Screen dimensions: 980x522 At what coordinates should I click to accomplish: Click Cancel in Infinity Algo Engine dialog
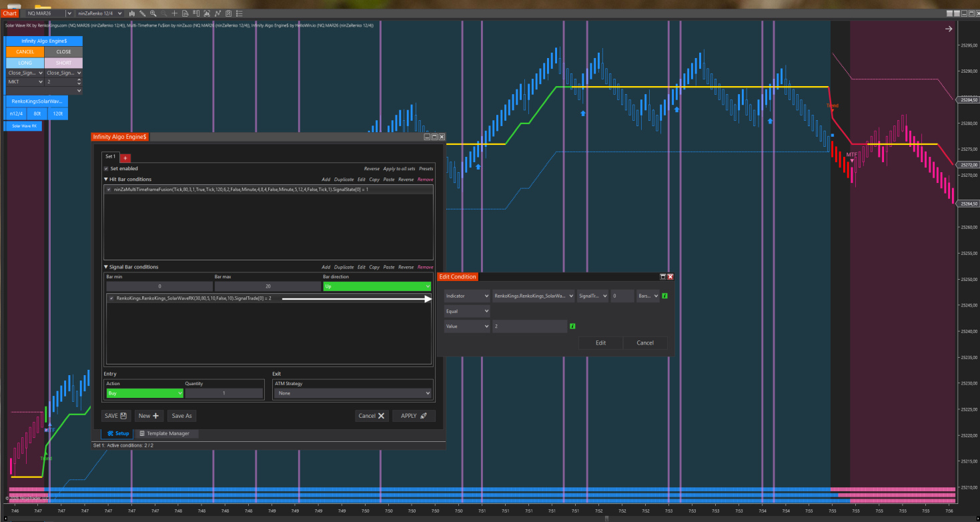coord(372,416)
